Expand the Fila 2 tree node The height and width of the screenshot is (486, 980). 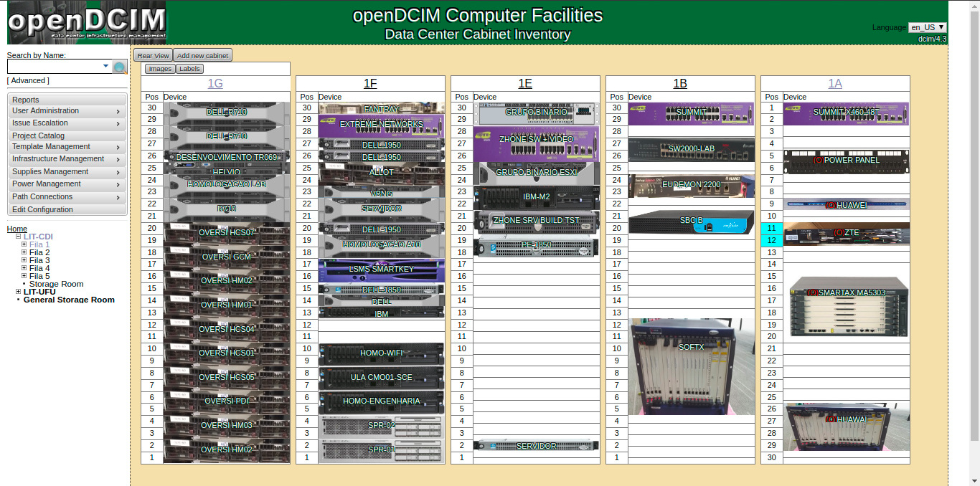pos(24,252)
